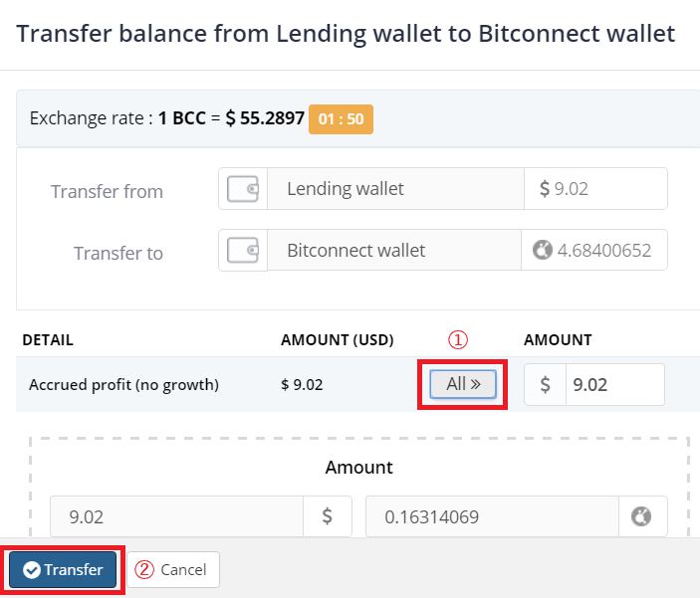Select the Lending wallet source field
This screenshot has width=700, height=598.
(x=395, y=189)
